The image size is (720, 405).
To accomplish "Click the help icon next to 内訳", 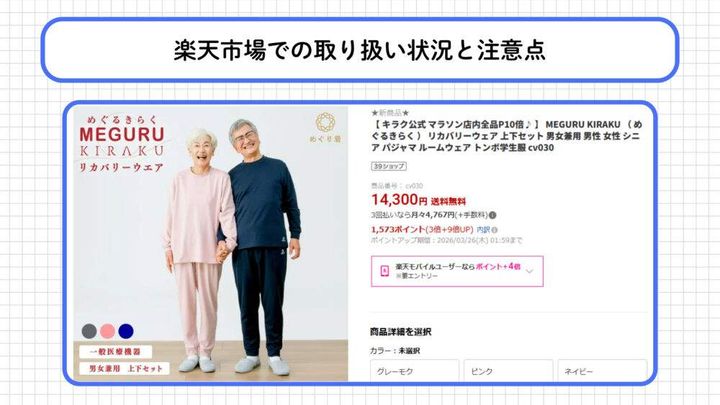I will click(495, 230).
